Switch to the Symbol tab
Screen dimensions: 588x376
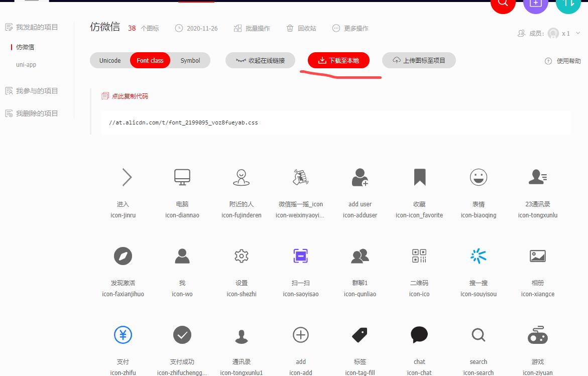click(190, 60)
